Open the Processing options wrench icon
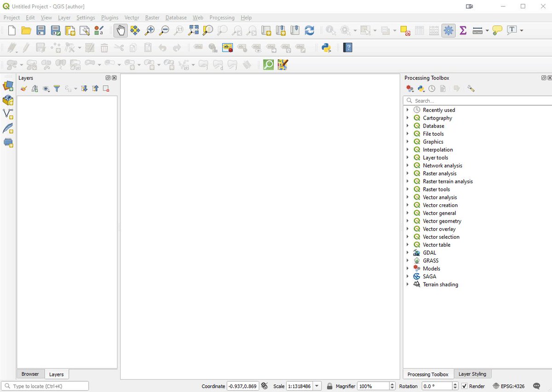Viewport: 552px width, 392px height. coord(471,89)
